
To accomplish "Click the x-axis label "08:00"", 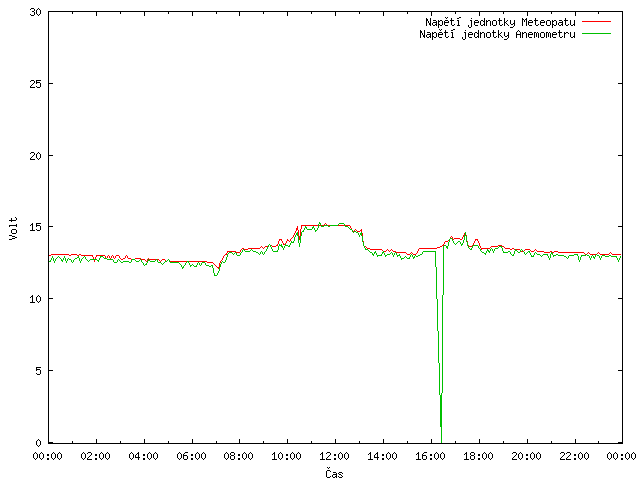I will click(x=239, y=456).
